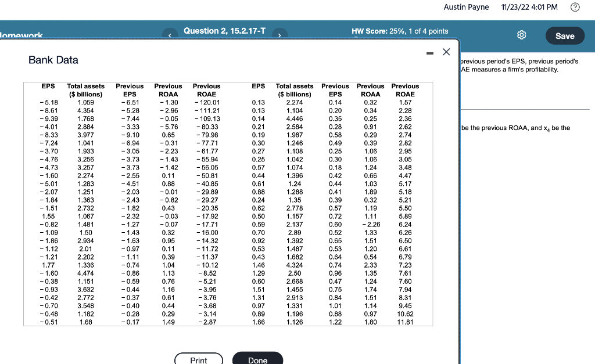Open the settings gear icon

[522, 35]
